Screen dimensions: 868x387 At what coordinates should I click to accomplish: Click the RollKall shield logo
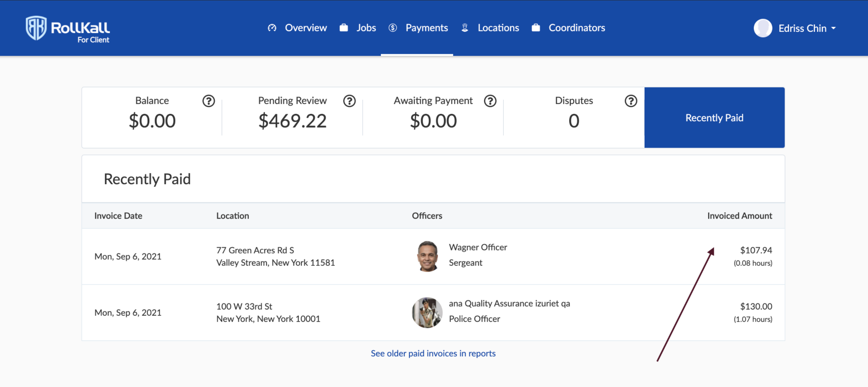36,28
